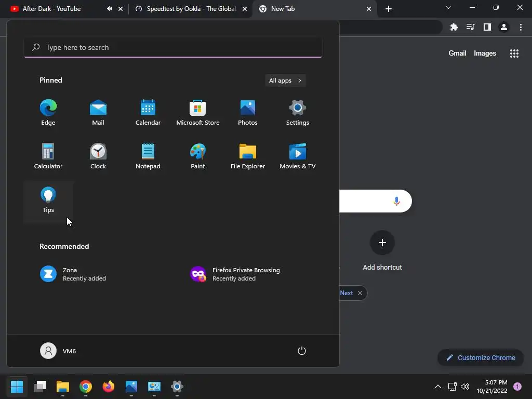Screen dimensions: 532x399
Task: Open Chrome three-dot menu
Action: 521,27
